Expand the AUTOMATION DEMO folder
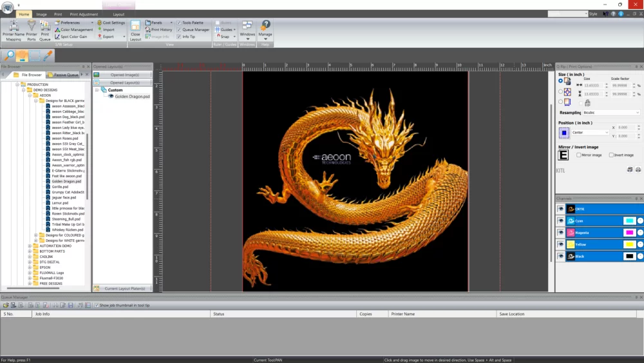Image resolution: width=644 pixels, height=363 pixels. (x=30, y=246)
